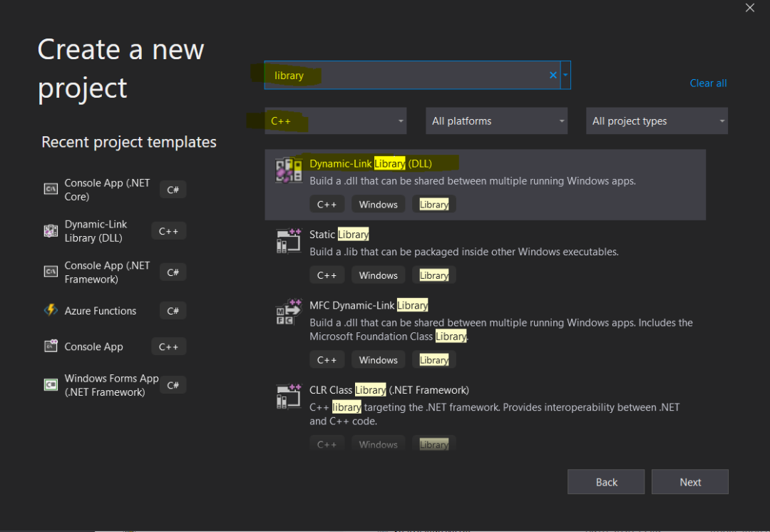Image resolution: width=770 pixels, height=532 pixels.
Task: Click the Static Library template icon
Action: tap(288, 241)
